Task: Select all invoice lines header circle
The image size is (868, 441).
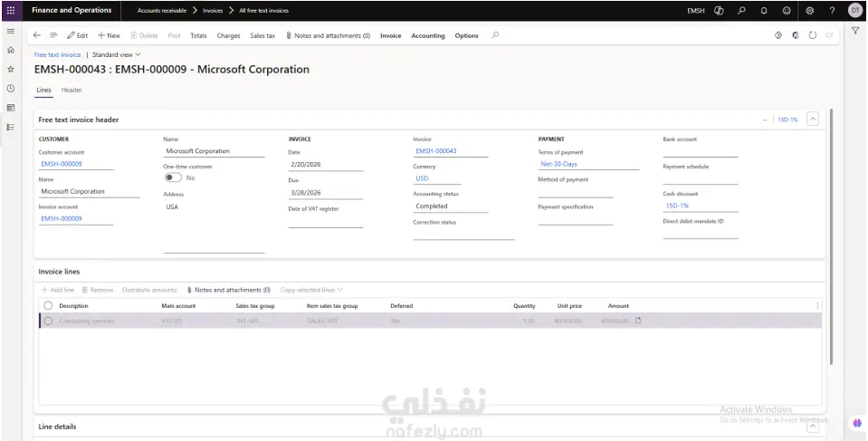Action: click(x=48, y=306)
